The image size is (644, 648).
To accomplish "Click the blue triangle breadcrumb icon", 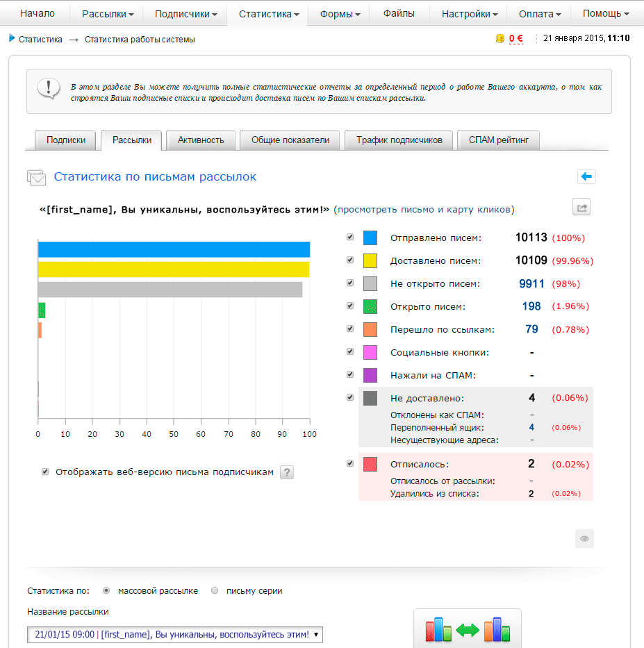I will (x=12, y=39).
